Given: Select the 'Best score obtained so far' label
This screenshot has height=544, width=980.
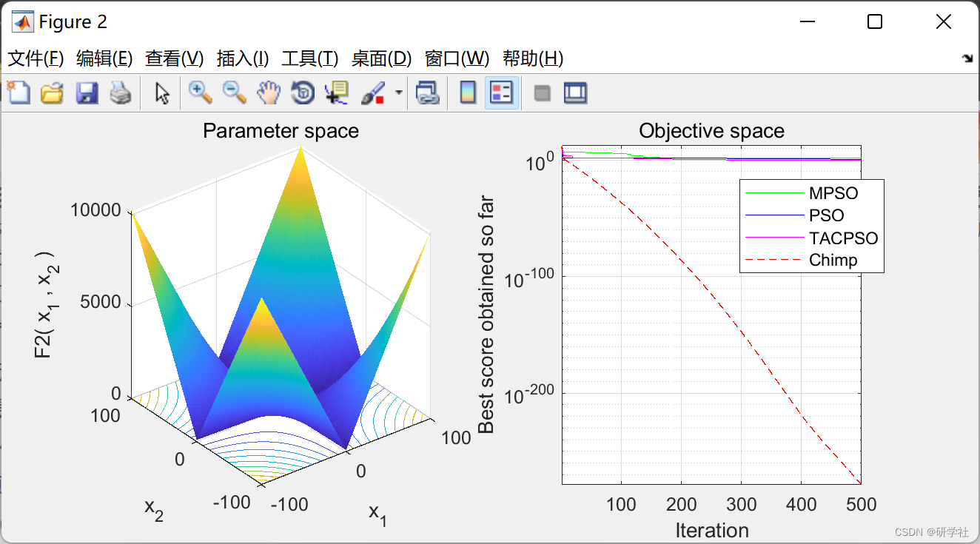Looking at the screenshot, I should pyautogui.click(x=486, y=314).
